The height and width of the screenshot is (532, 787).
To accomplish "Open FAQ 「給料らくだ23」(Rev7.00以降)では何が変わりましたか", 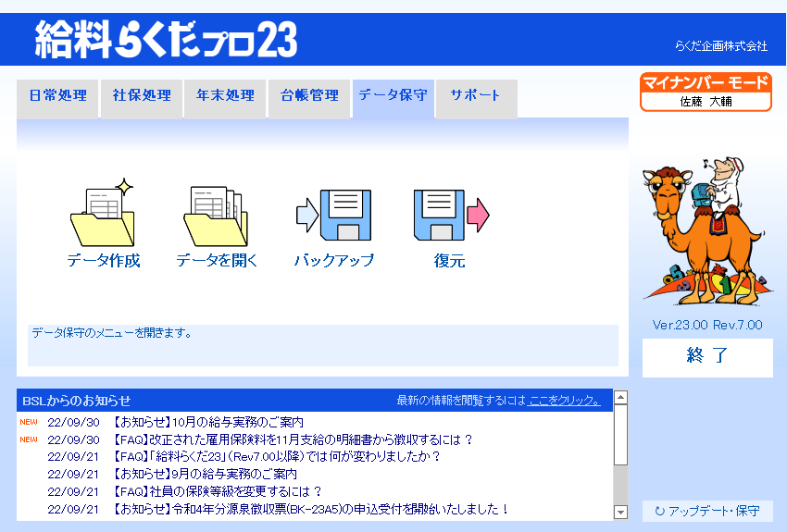I will [275, 457].
